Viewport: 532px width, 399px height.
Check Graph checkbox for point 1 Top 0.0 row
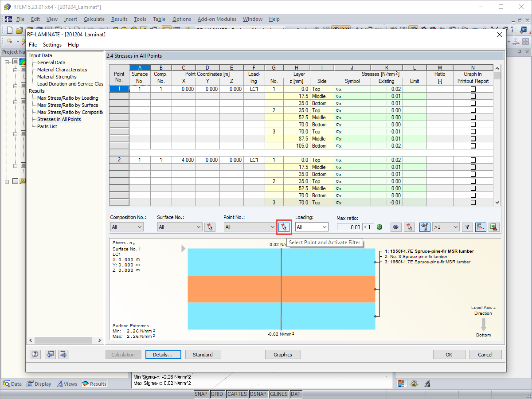(x=473, y=89)
